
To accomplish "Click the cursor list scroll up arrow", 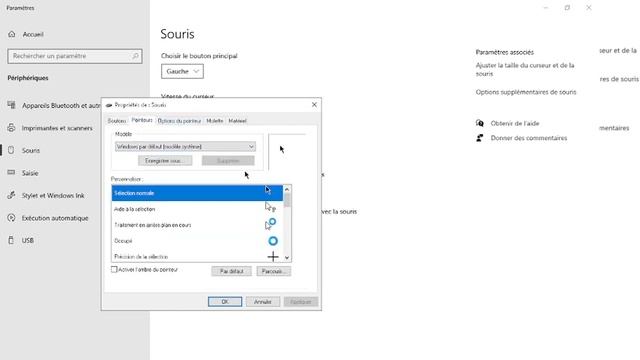I will click(287, 189).
